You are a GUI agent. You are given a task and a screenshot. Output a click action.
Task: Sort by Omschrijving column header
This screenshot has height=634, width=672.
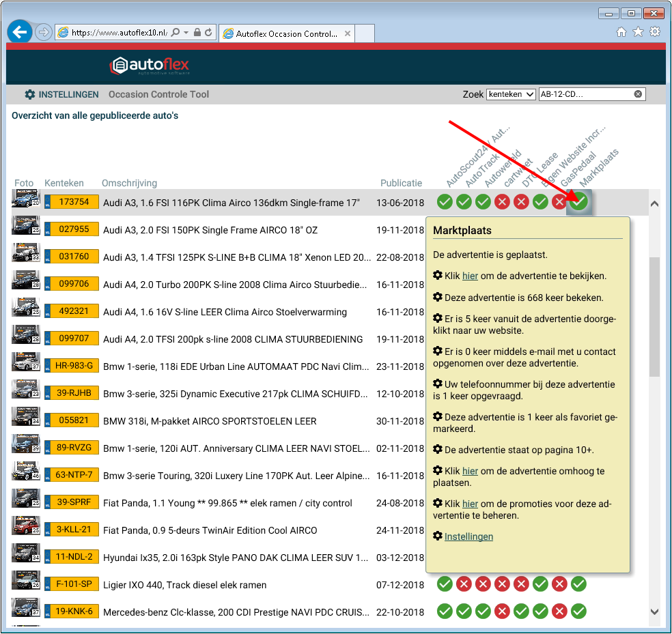130,183
